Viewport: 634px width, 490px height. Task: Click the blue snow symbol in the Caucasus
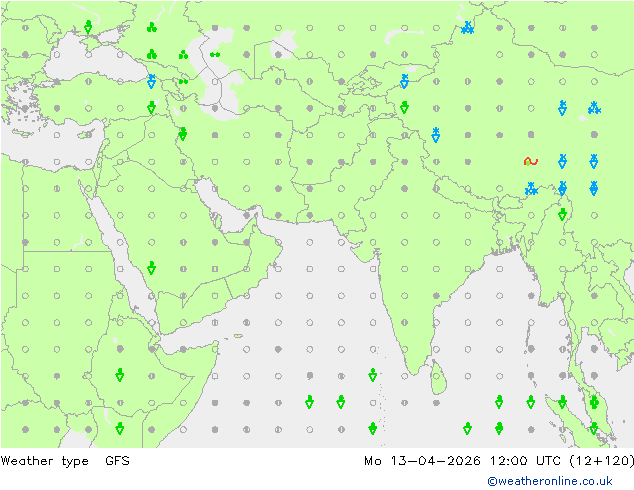(x=152, y=81)
